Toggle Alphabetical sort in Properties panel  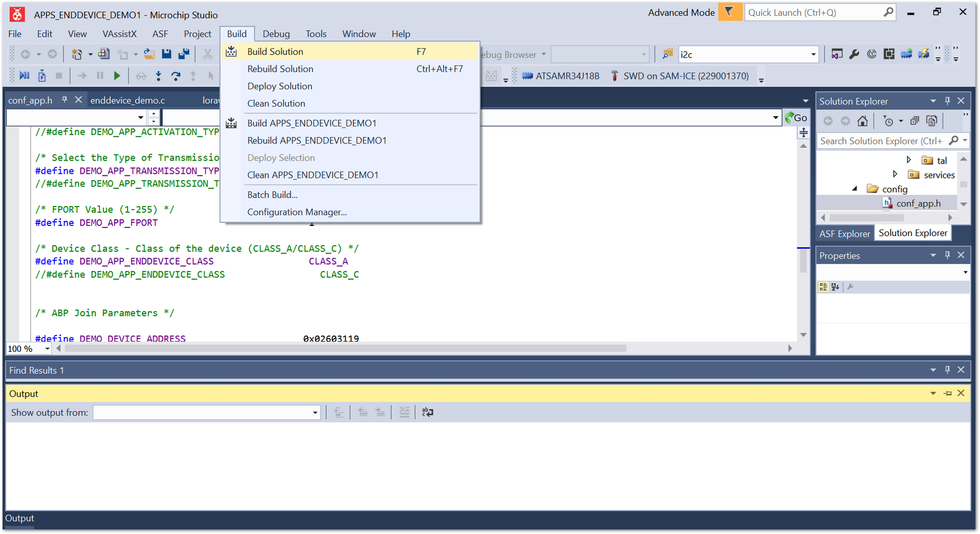click(x=835, y=287)
